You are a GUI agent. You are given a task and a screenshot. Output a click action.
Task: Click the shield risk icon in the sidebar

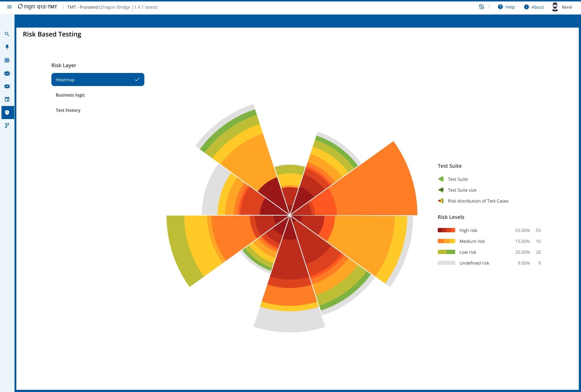[7, 113]
